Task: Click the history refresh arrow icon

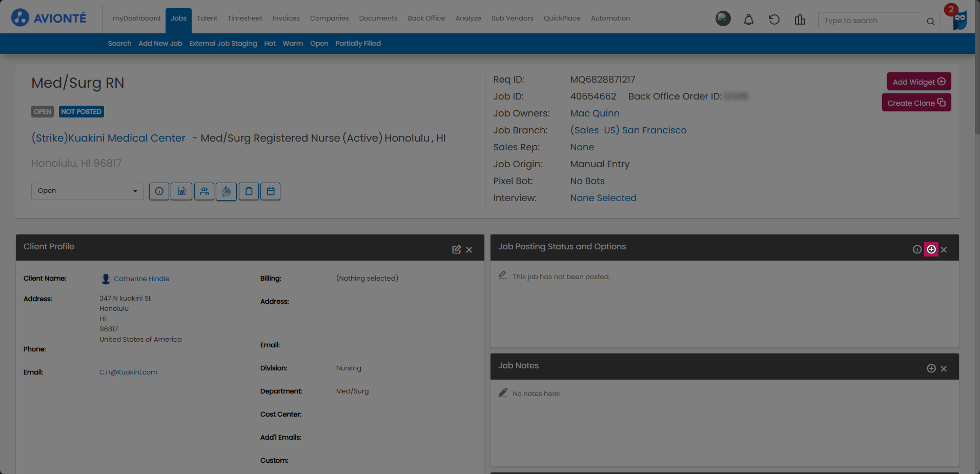Action: [x=774, y=19]
